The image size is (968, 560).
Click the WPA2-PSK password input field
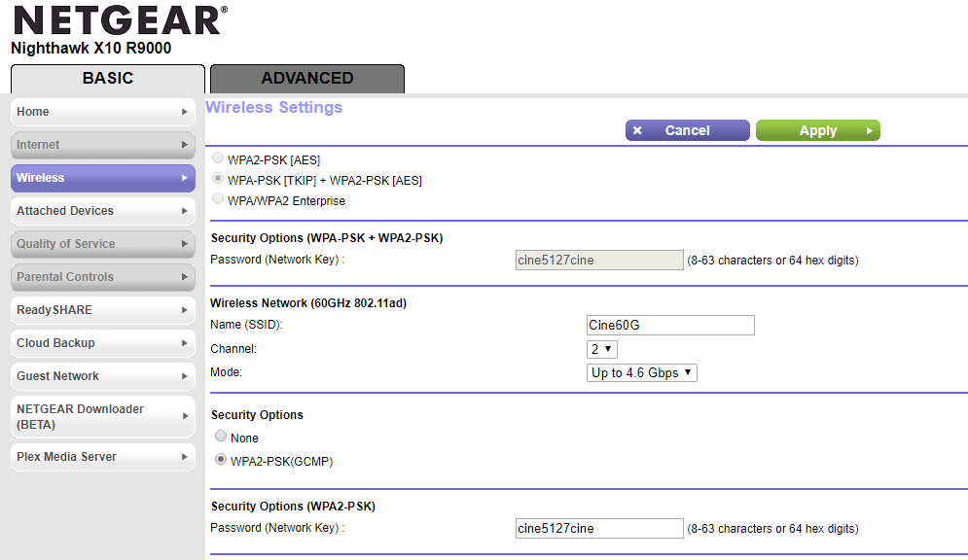(x=599, y=528)
